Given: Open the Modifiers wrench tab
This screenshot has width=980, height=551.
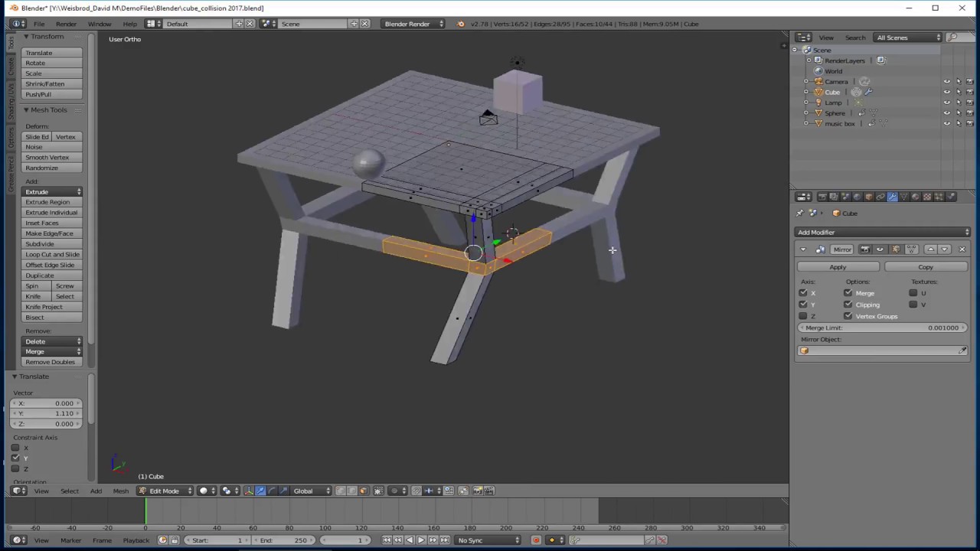Looking at the screenshot, I should pos(893,197).
